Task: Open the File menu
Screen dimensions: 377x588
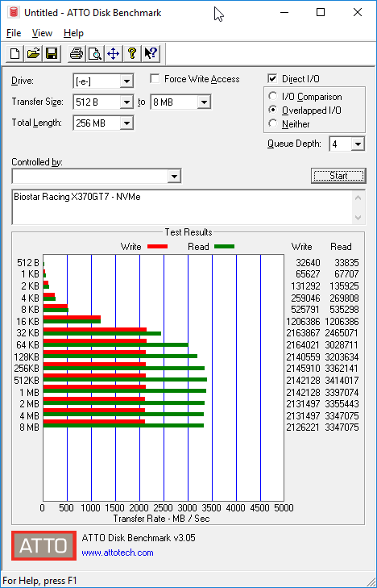Action: tap(14, 33)
